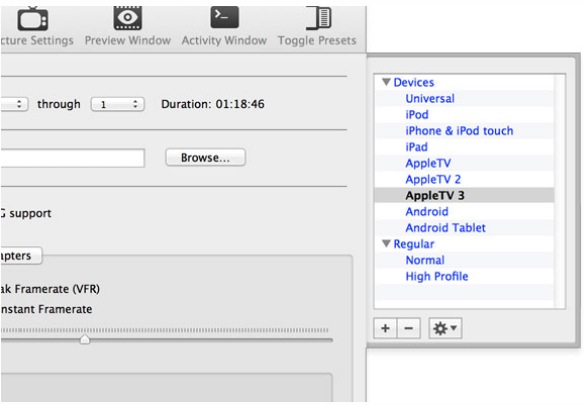Open the Preview Window
Screen dimensions: 586x405
[x=128, y=26]
